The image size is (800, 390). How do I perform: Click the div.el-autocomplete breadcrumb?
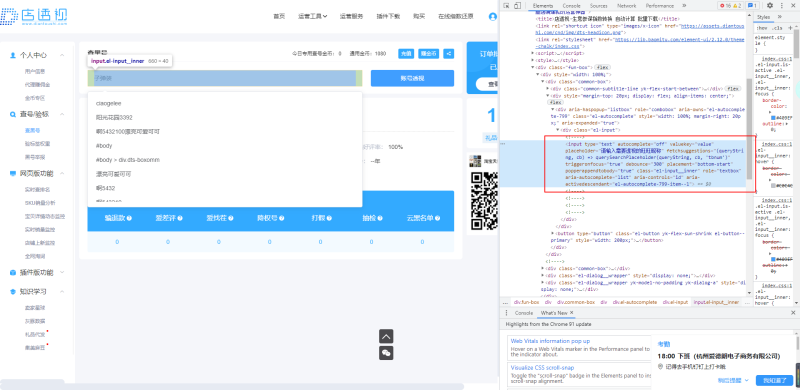635,302
